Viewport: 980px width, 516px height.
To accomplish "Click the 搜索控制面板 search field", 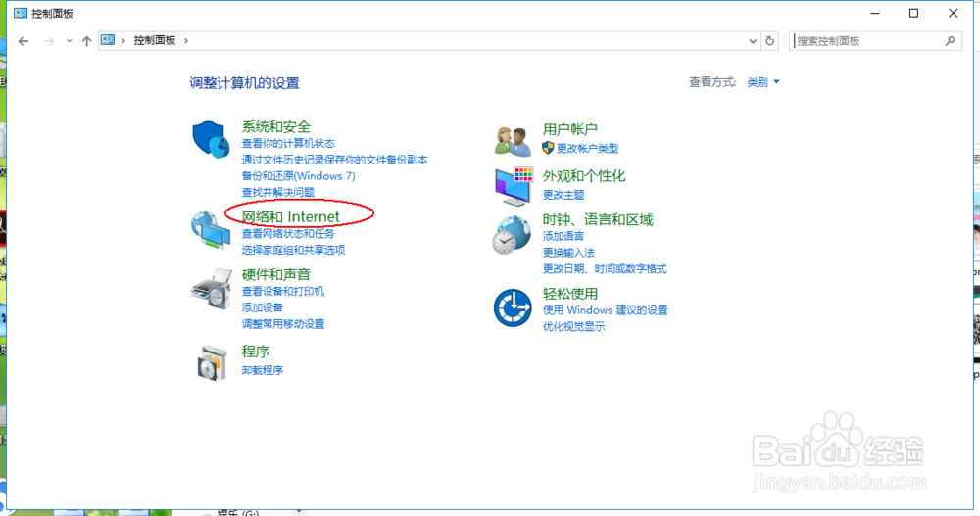I will [875, 40].
